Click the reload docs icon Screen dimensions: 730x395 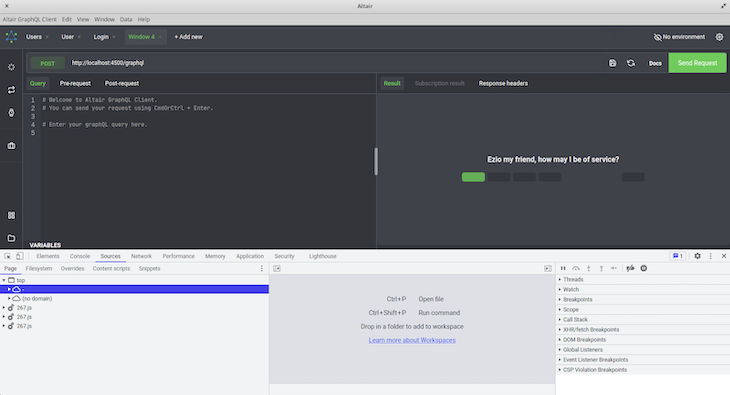click(631, 63)
